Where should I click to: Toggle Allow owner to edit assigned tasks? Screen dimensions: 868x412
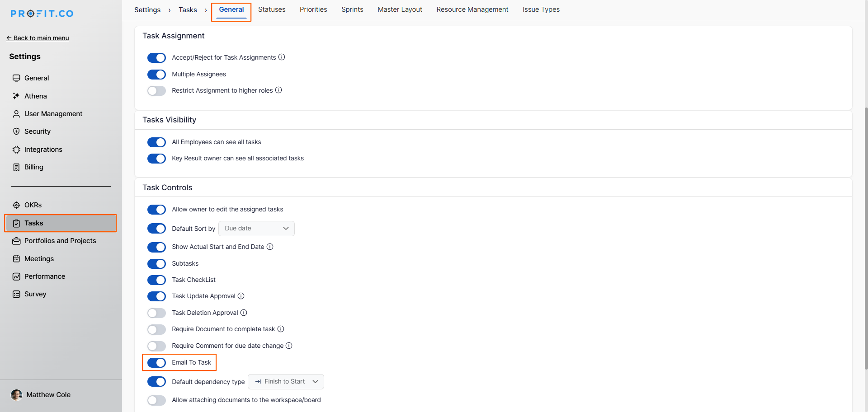(x=156, y=210)
